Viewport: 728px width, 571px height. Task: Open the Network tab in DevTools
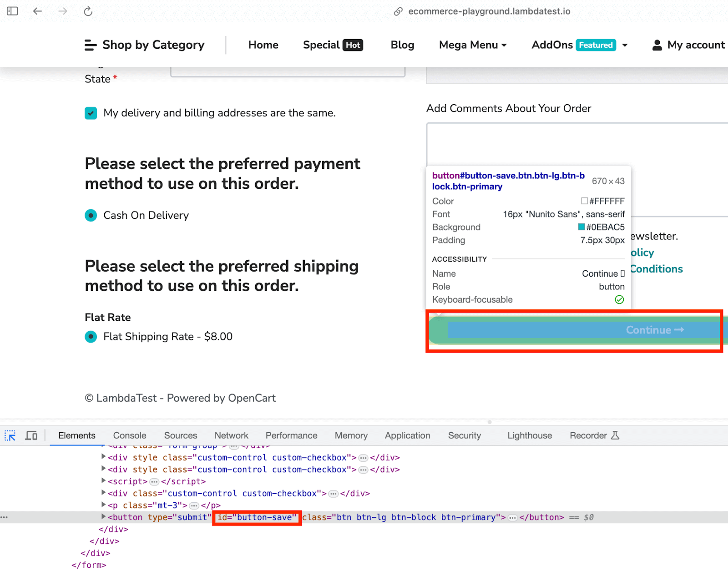231,435
